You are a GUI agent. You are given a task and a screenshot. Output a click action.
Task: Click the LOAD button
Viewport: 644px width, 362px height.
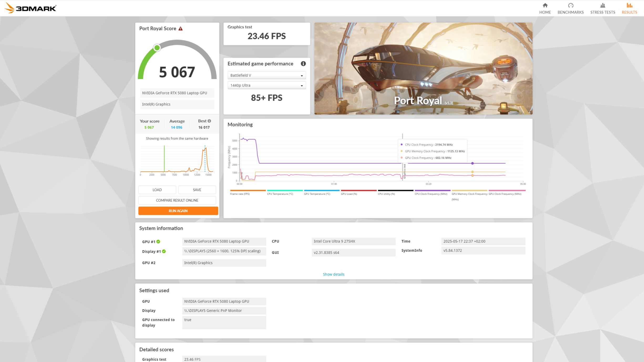tap(157, 190)
